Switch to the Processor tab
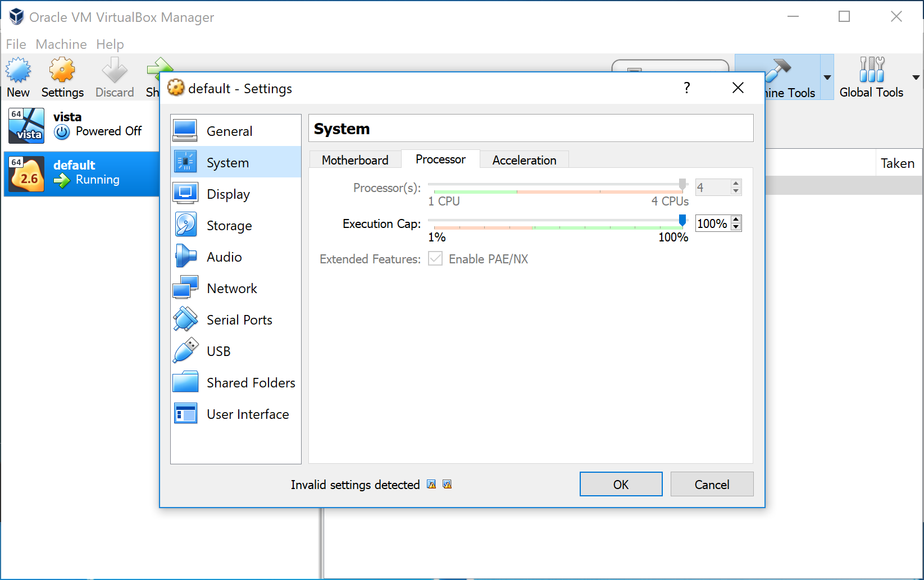This screenshot has height=580, width=924. (x=440, y=159)
